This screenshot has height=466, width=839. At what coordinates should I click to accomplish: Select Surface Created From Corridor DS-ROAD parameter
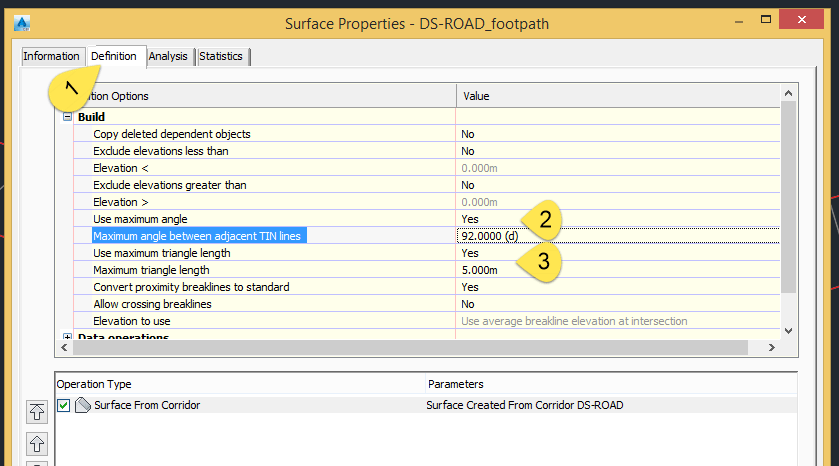[524, 405]
